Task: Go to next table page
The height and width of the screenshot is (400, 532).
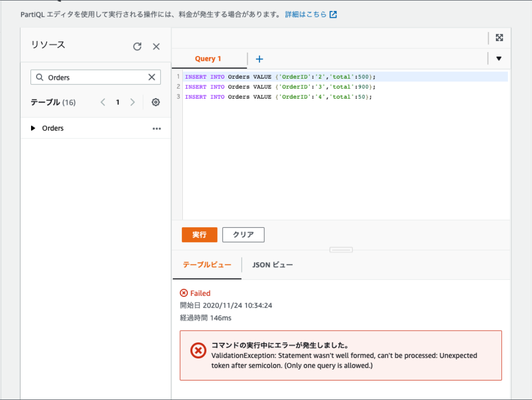Action: [134, 102]
